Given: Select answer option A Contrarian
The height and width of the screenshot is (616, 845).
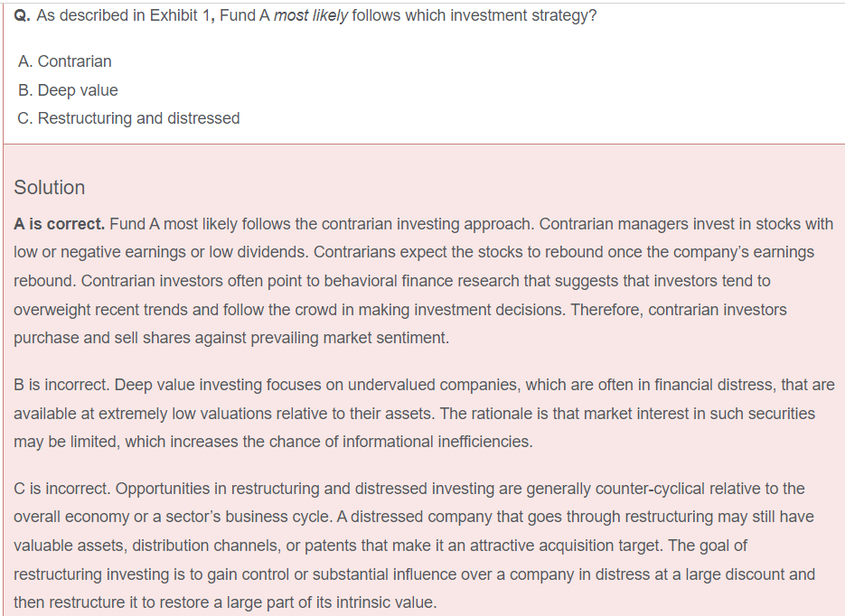Looking at the screenshot, I should tap(64, 61).
